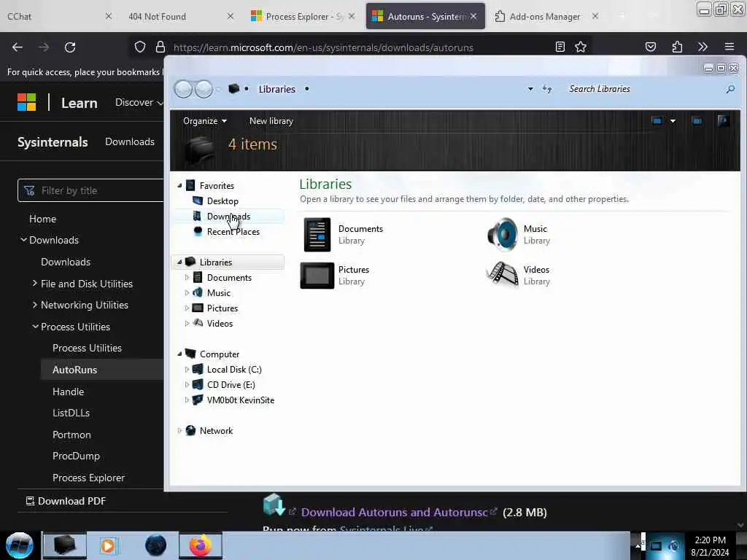Click the search magnifier icon in Explorer
Screen dimensions: 747x560
(x=730, y=89)
